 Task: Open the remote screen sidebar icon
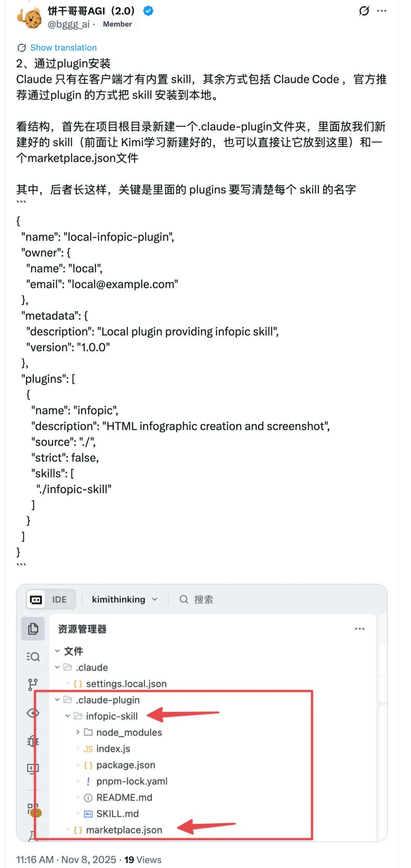[33, 769]
